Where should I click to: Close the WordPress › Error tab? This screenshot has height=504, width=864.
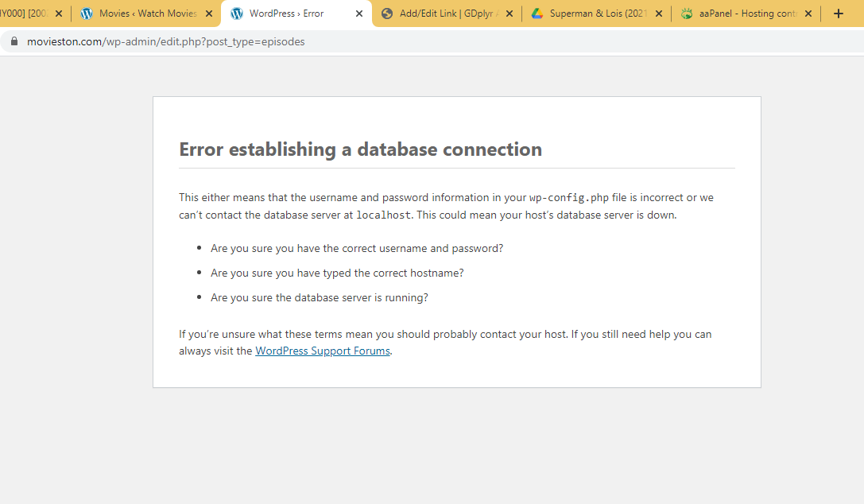(359, 14)
